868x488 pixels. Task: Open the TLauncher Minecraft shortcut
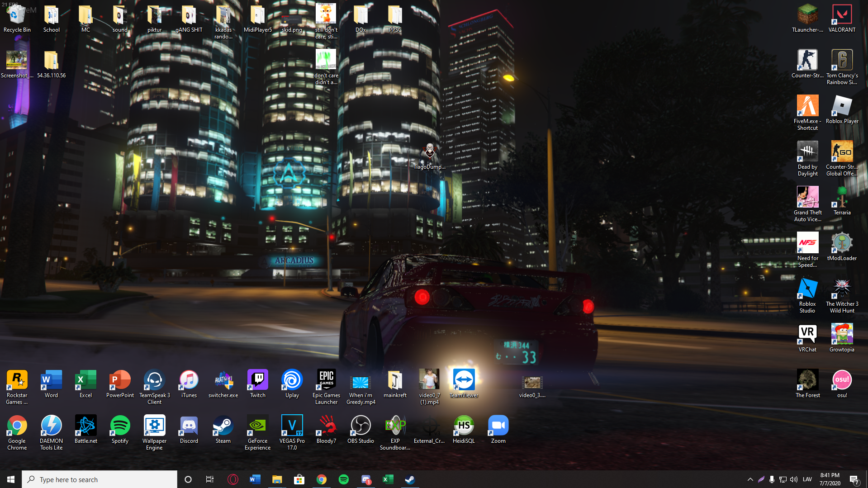[807, 19]
